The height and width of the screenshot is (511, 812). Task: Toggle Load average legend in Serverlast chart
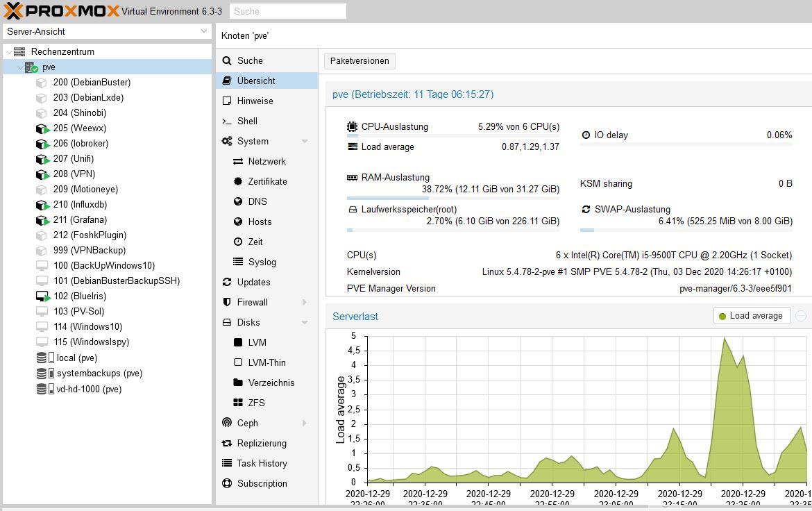click(x=752, y=316)
